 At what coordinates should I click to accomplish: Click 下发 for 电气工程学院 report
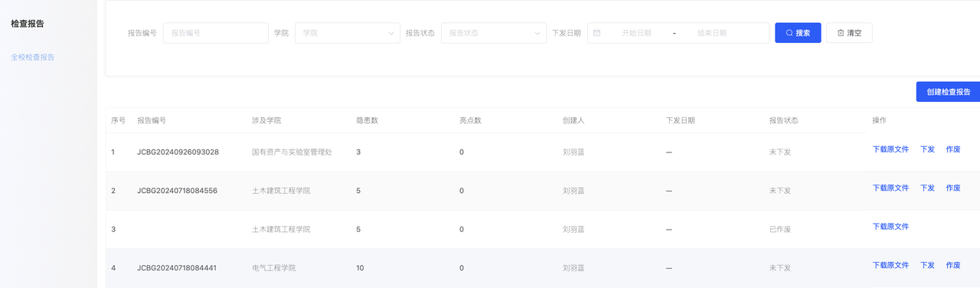(927, 265)
